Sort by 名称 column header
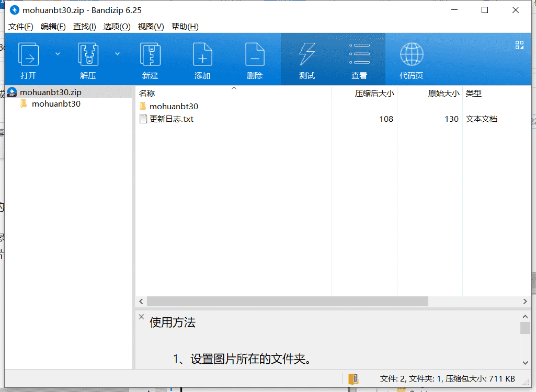536x392 pixels. pyautogui.click(x=233, y=94)
